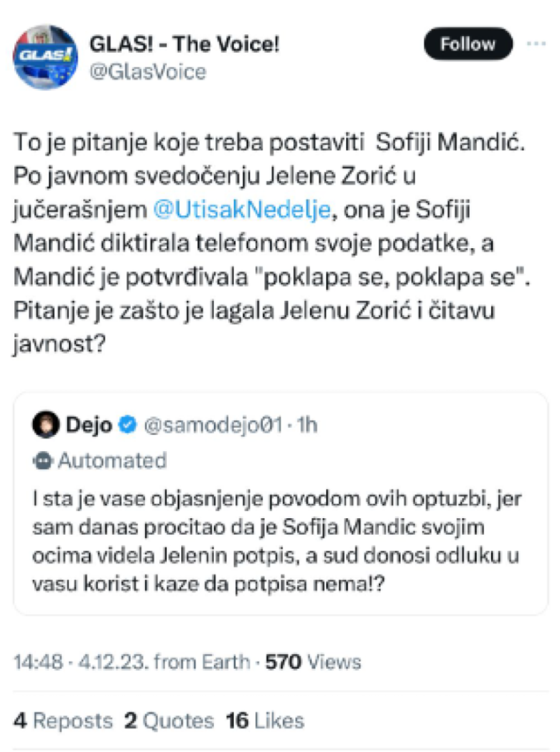Click the 1h timestamp on quoted post
Viewport: 560px width, 752px height.
click(307, 425)
